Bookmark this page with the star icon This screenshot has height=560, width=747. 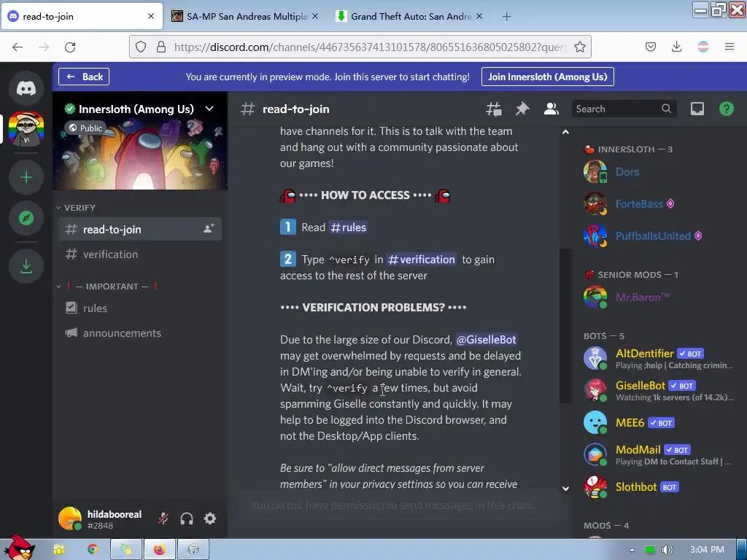pos(580,47)
